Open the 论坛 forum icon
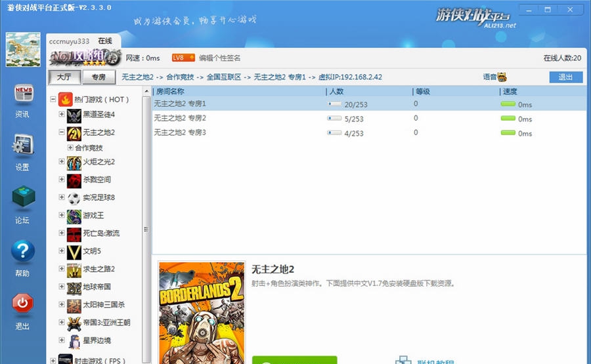The image size is (591, 364). 24,196
